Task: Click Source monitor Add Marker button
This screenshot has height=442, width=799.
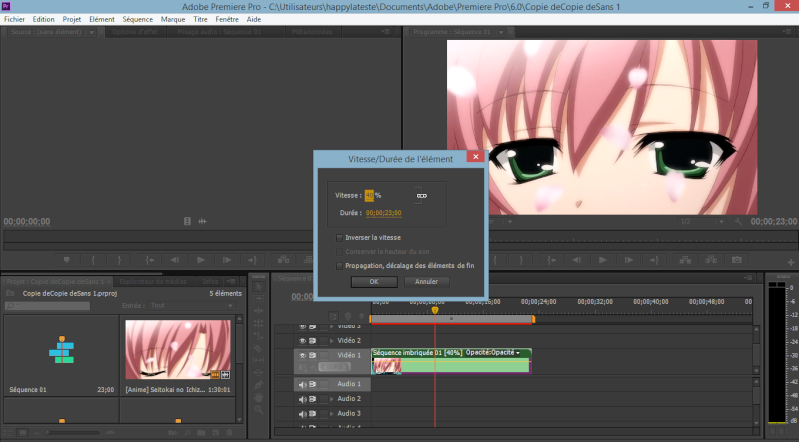Action: tap(66, 260)
